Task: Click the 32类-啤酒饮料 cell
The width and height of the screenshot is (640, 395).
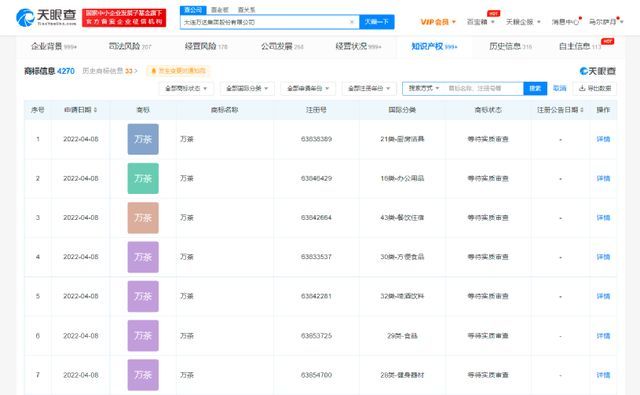Action: pos(402,296)
